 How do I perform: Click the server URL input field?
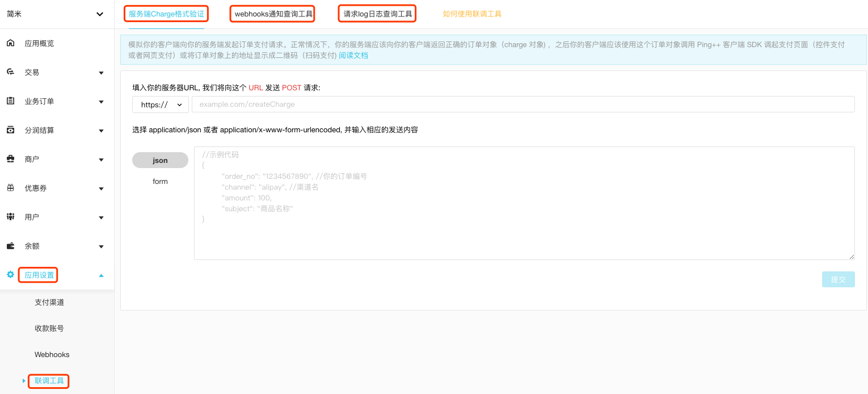(523, 104)
